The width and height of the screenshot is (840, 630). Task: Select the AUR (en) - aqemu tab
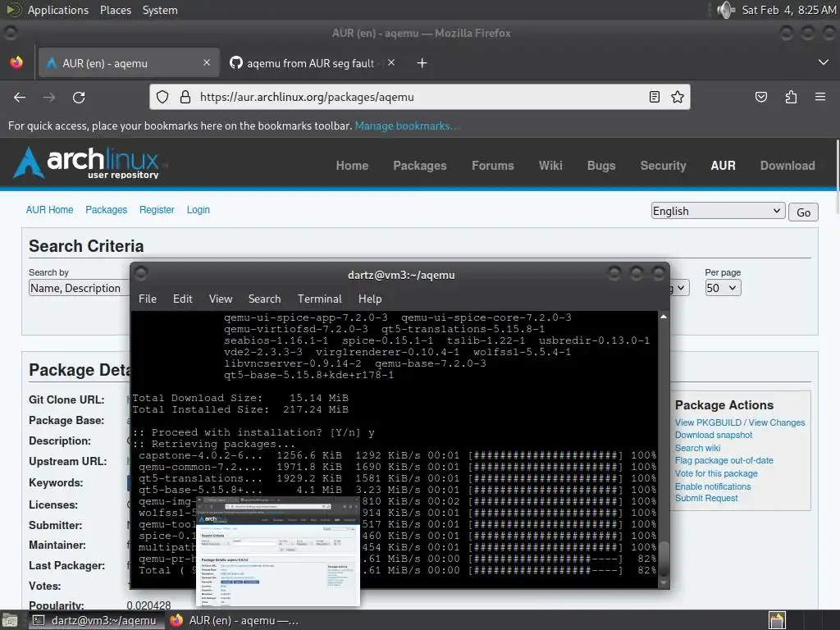click(129, 63)
